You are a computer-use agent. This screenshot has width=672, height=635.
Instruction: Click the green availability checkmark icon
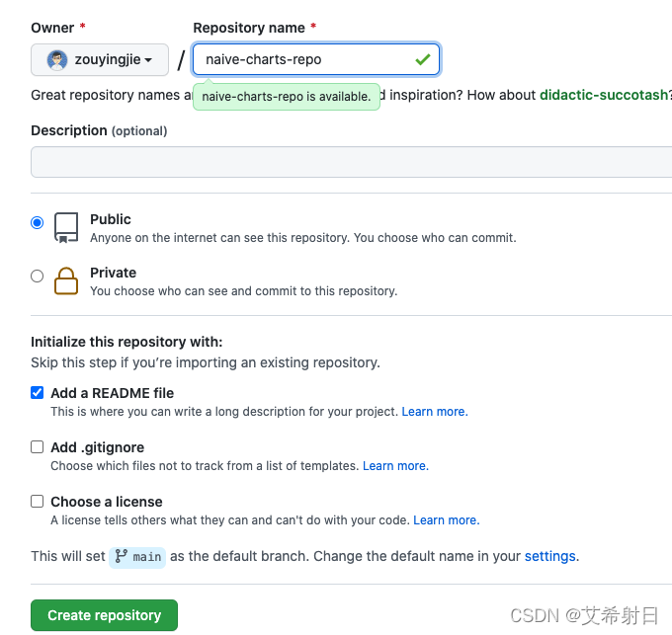coord(423,59)
